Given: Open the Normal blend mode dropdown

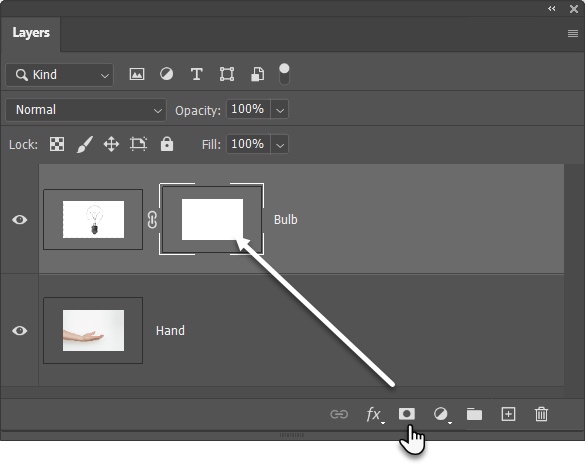Looking at the screenshot, I should [x=86, y=110].
